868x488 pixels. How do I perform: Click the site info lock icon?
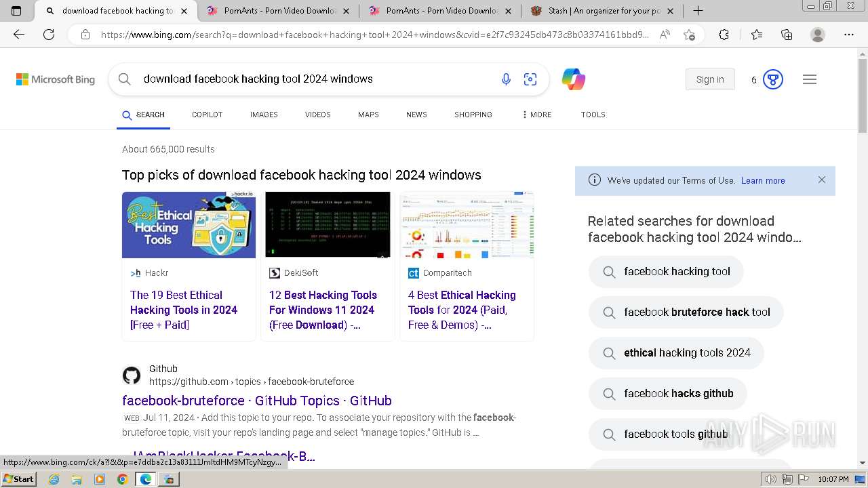coord(85,35)
